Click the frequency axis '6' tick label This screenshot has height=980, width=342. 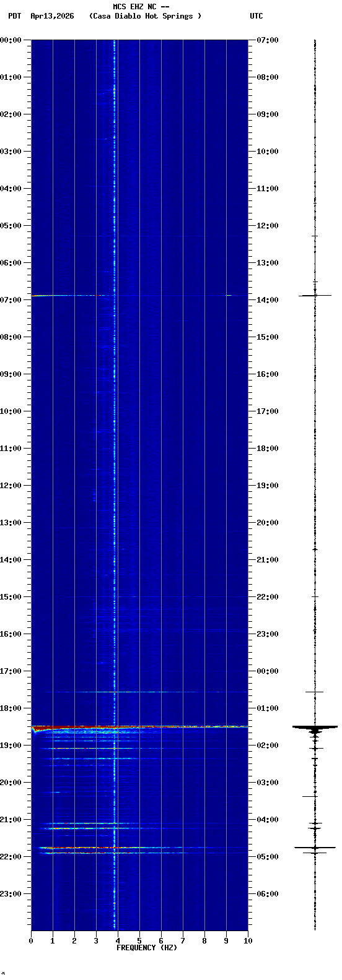161,941
